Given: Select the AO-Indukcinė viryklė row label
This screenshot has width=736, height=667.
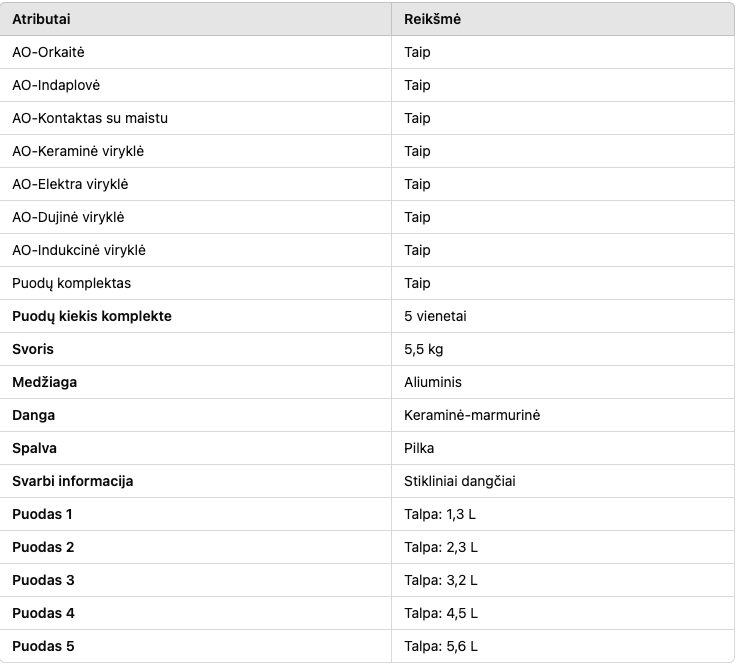Looking at the screenshot, I should coord(79,250).
